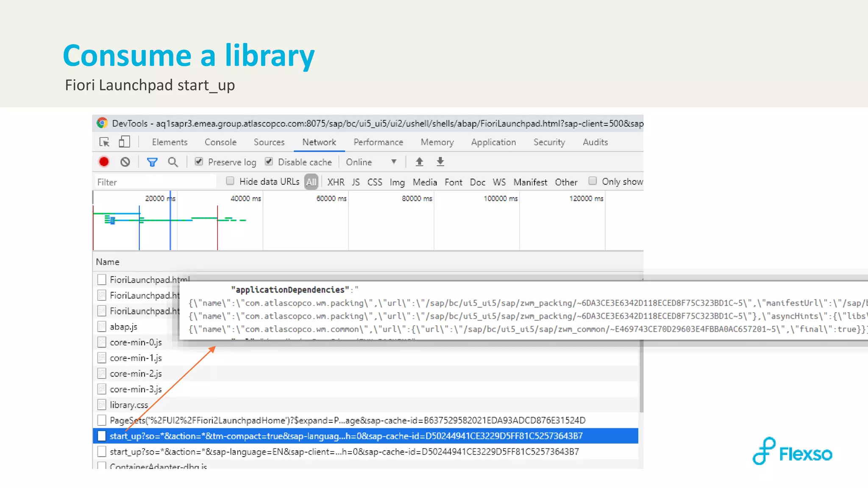Enable Hide data URLs checkbox
Screen dimensions: 868x488
click(230, 181)
